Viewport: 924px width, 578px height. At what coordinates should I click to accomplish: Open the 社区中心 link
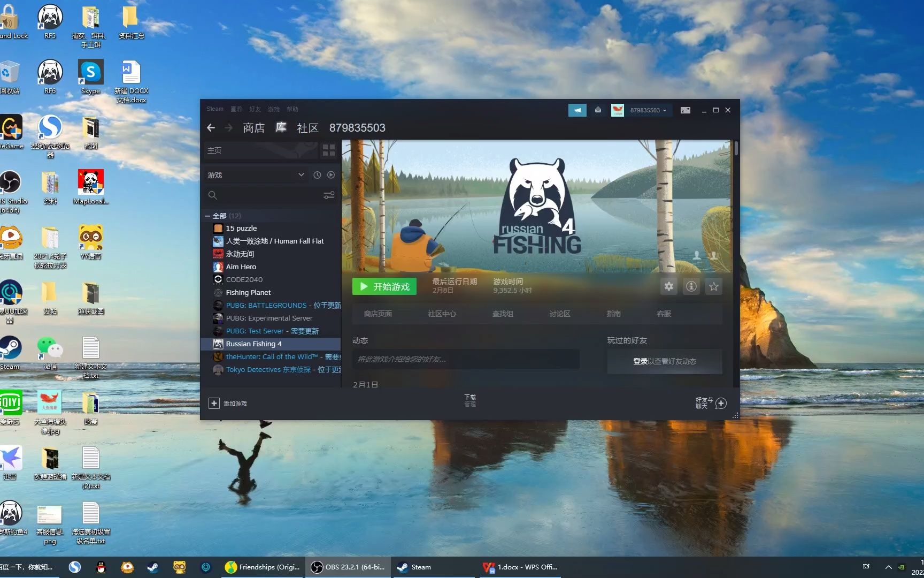point(442,314)
